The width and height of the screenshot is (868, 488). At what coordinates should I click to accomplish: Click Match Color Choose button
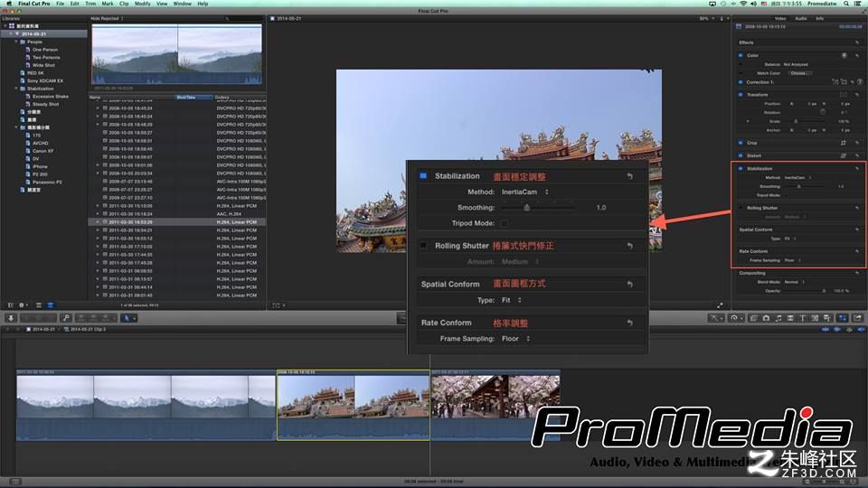pos(800,73)
